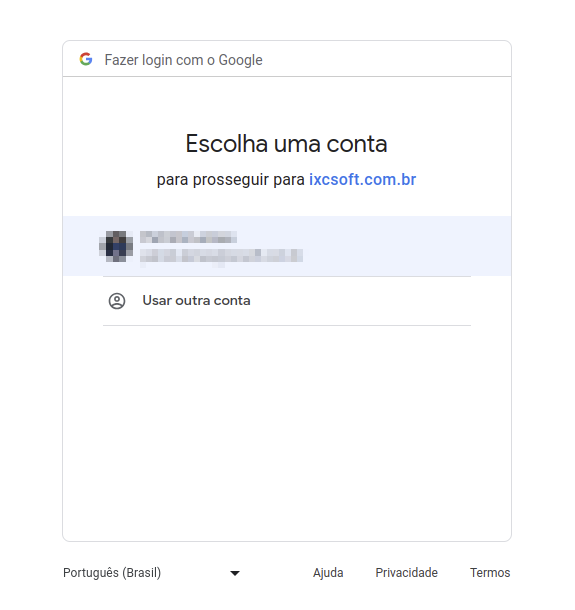Click the highlighted existing account row

pyautogui.click(x=287, y=246)
